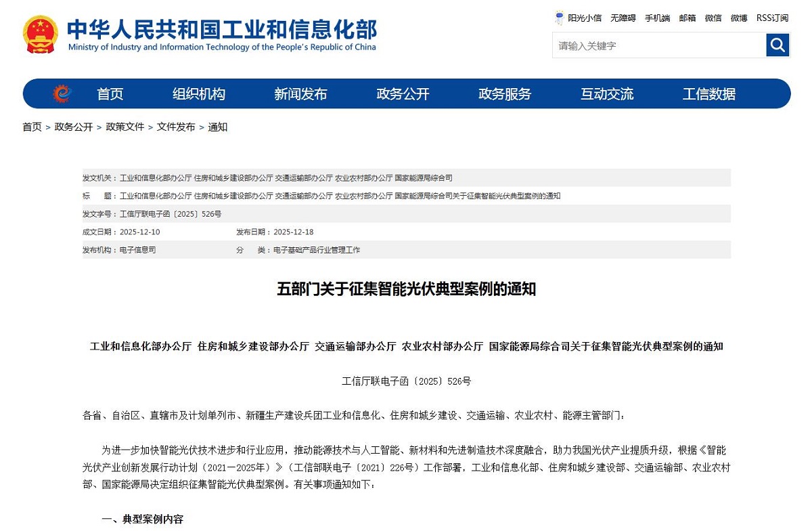The height and width of the screenshot is (531, 812).
Task: Open the 政务公开 navigation menu
Action: click(x=403, y=93)
